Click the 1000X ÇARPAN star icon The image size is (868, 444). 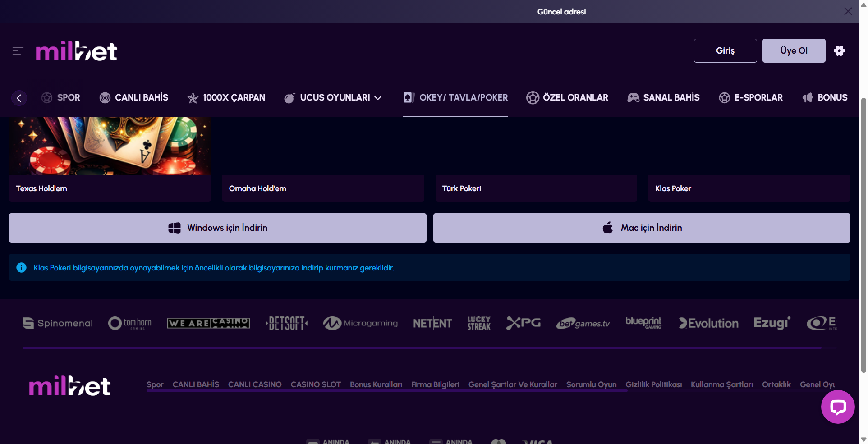[193, 98]
